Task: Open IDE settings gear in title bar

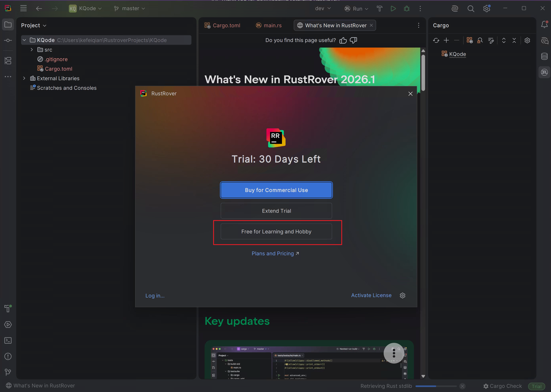Action: tap(487, 9)
